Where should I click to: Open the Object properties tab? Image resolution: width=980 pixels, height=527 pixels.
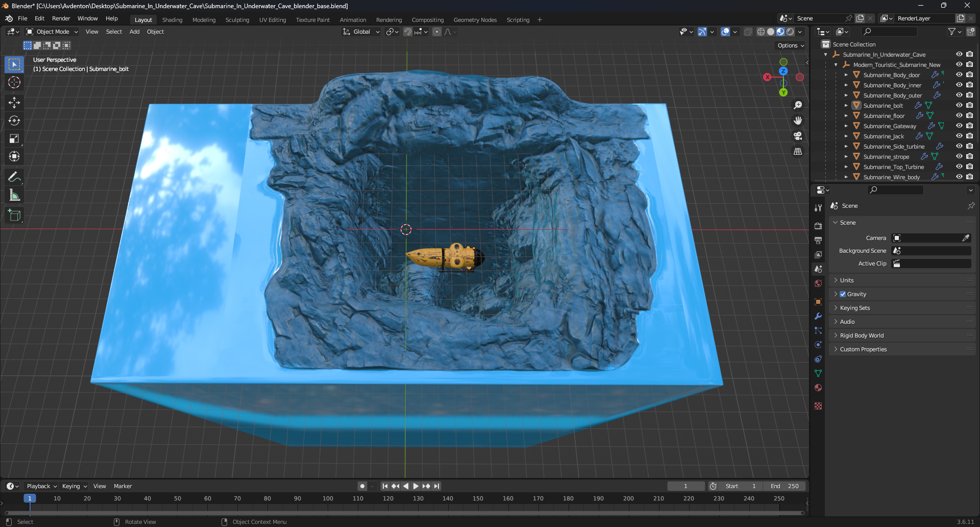coord(818,302)
